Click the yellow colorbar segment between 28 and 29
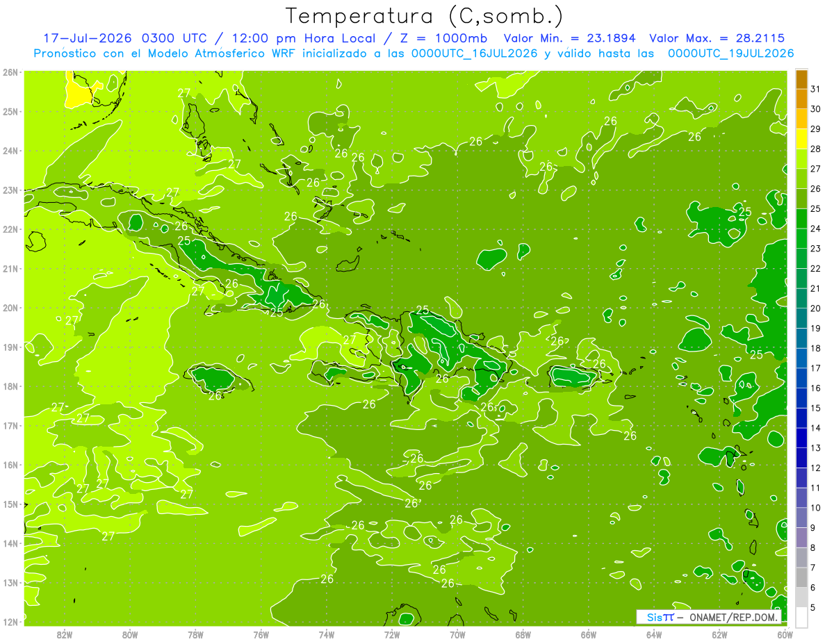This screenshot has height=644, width=834. click(801, 139)
